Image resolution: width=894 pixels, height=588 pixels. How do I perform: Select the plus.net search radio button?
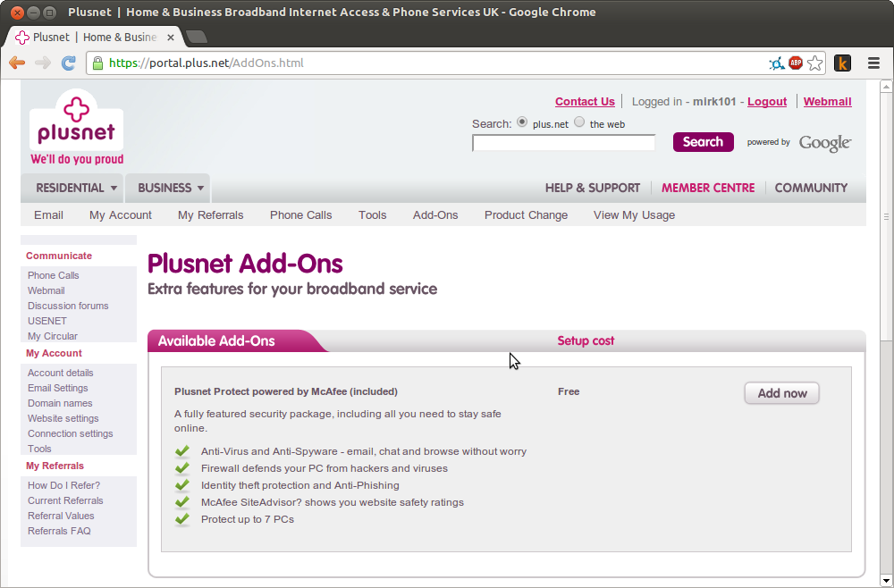pyautogui.click(x=522, y=122)
